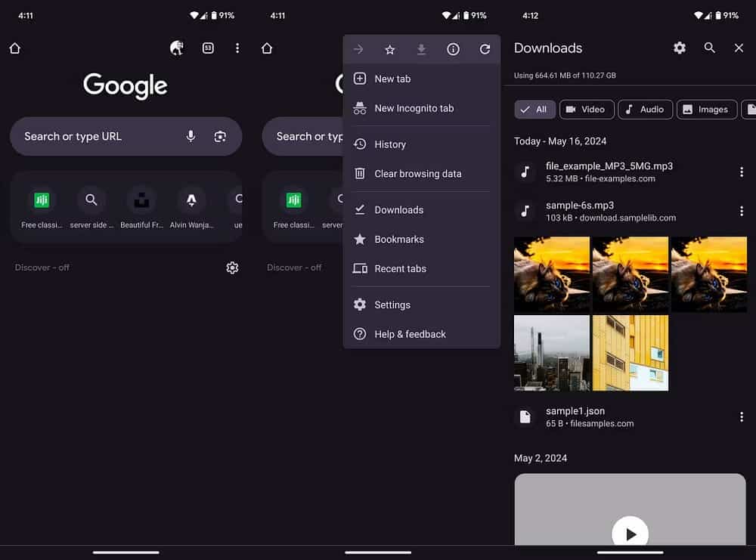
Task: Enable the Audio filter chip
Action: 645,109
